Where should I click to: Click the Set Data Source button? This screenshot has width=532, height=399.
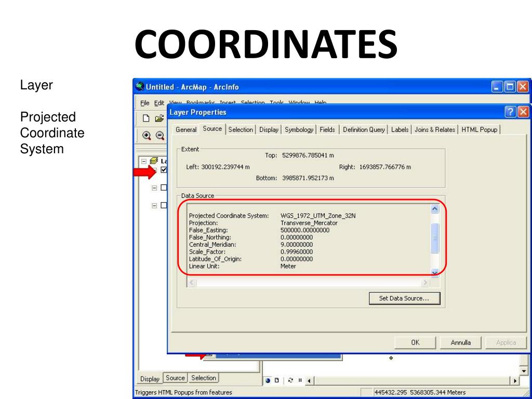[404, 299]
